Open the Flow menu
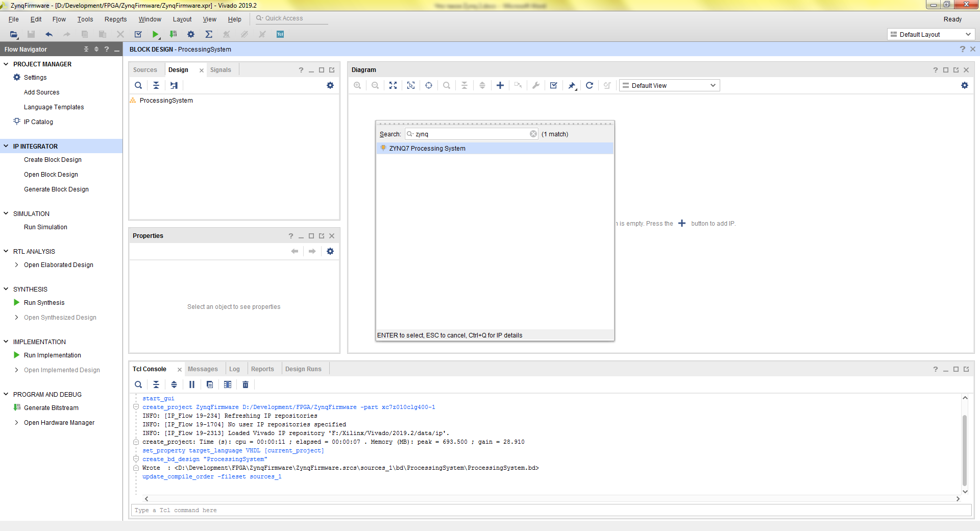The width and height of the screenshot is (980, 531). 59,19
